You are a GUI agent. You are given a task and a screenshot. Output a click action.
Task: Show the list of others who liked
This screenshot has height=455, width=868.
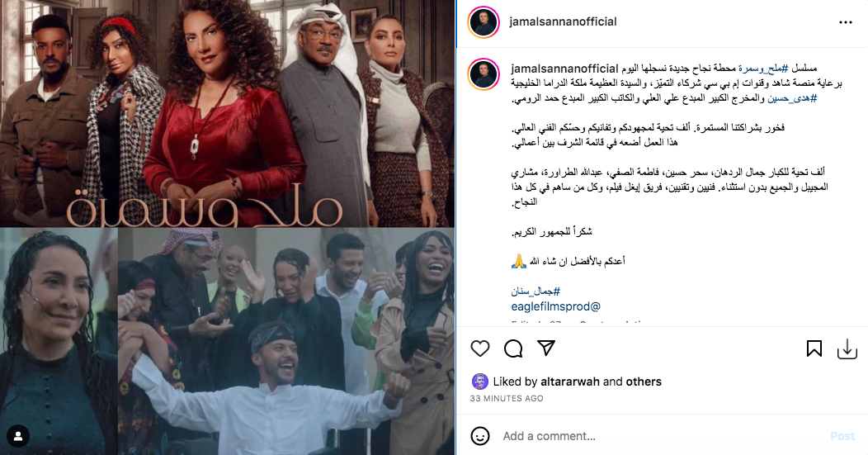644,382
